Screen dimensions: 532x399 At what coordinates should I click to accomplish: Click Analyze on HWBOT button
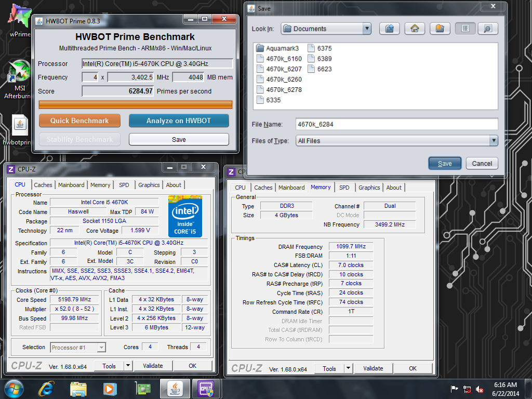[179, 121]
